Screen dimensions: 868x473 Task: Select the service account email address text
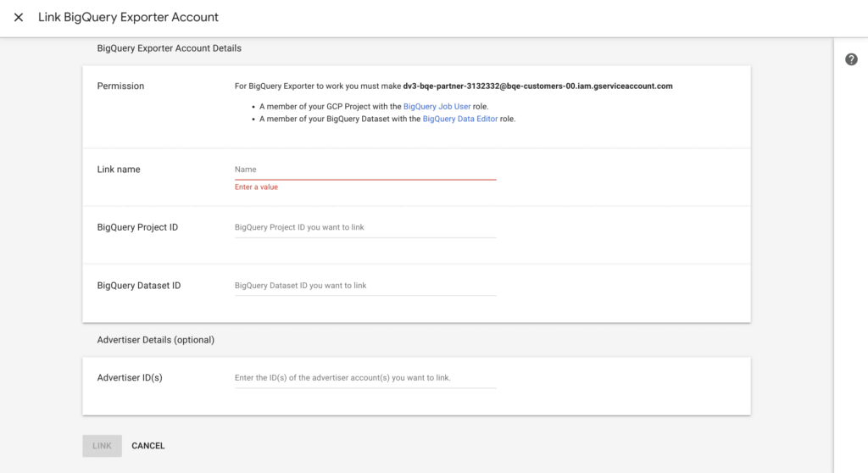point(537,86)
